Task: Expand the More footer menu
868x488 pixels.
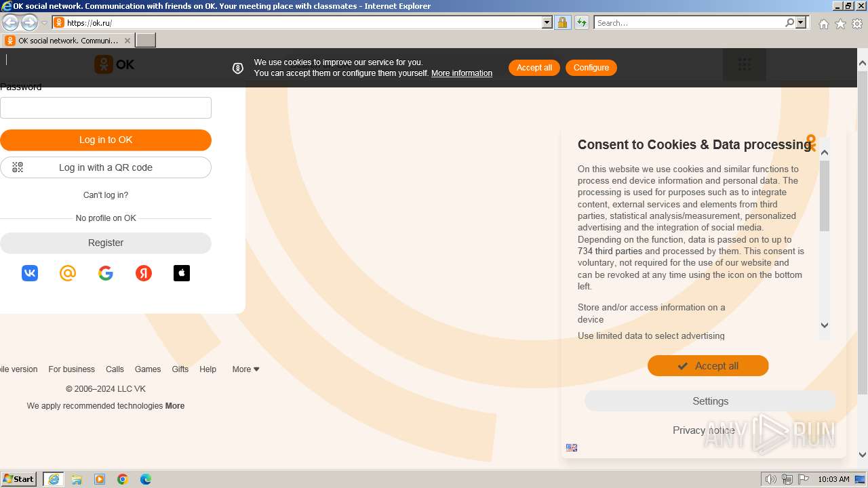Action: point(245,369)
